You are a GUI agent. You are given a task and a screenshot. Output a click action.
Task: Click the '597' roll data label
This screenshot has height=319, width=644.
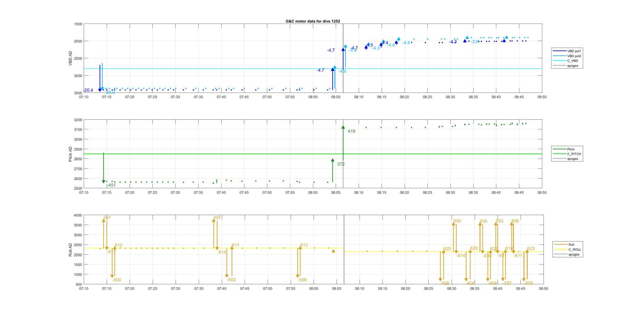(x=218, y=218)
